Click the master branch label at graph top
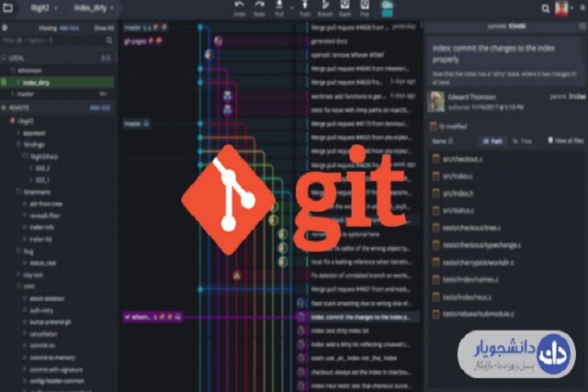Viewport: 588px width, 392px height. click(145, 28)
